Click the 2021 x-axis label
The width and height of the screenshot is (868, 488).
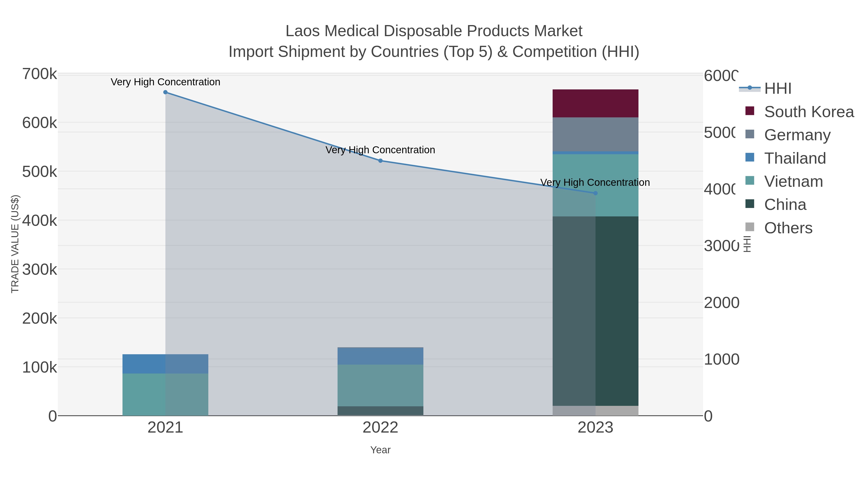pyautogui.click(x=165, y=428)
